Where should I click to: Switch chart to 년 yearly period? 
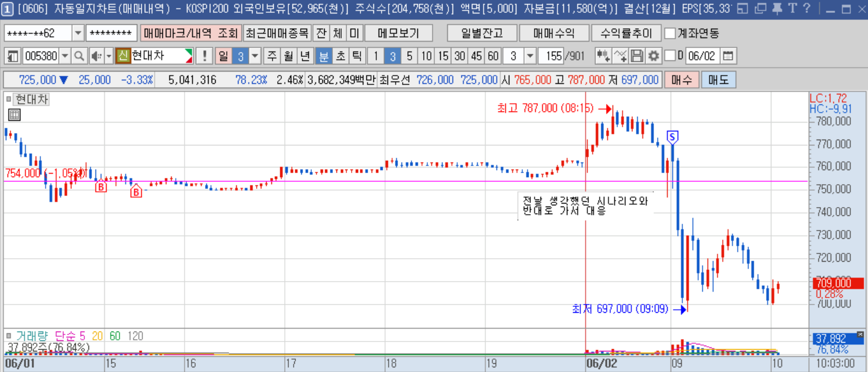(305, 56)
